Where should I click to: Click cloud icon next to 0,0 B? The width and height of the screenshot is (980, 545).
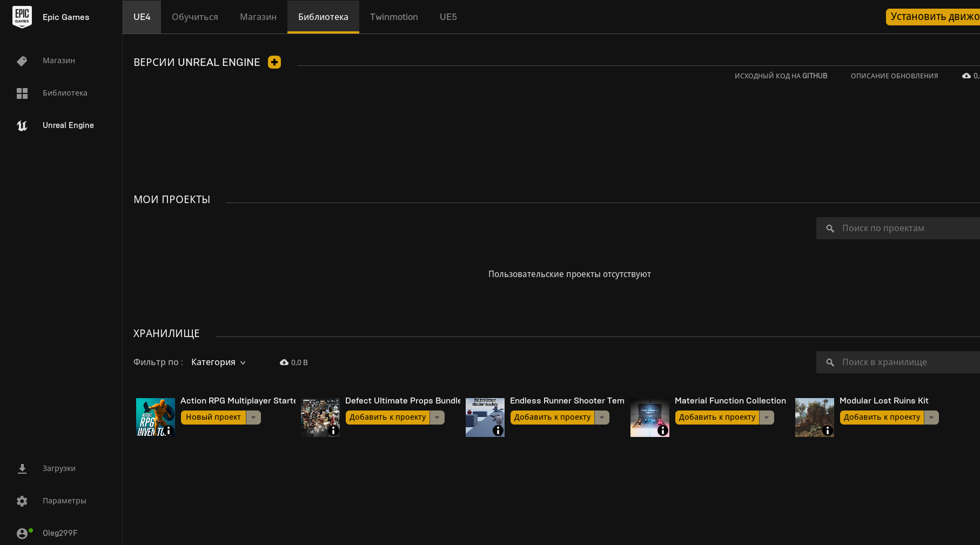tap(284, 362)
